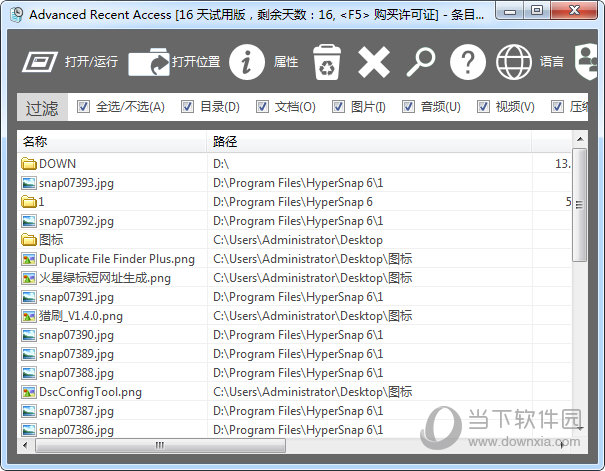Image resolution: width=605 pixels, height=471 pixels.
Task: Uncheck the Audio (音频) filter checkbox
Action: pos(409,106)
